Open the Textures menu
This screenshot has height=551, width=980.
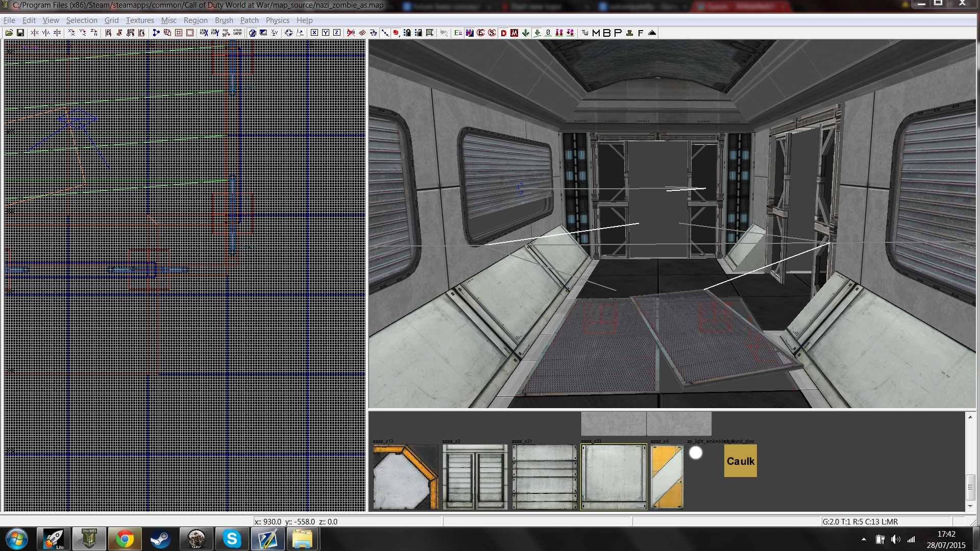[140, 20]
